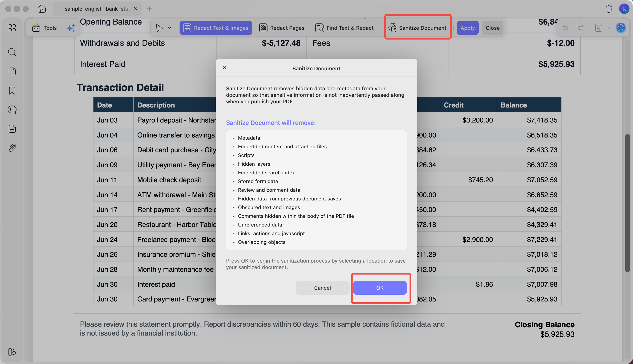Screen dimensions: 633x364
Task: Click 'Embedded content and attached files' item
Action: pyautogui.click(x=282, y=147)
